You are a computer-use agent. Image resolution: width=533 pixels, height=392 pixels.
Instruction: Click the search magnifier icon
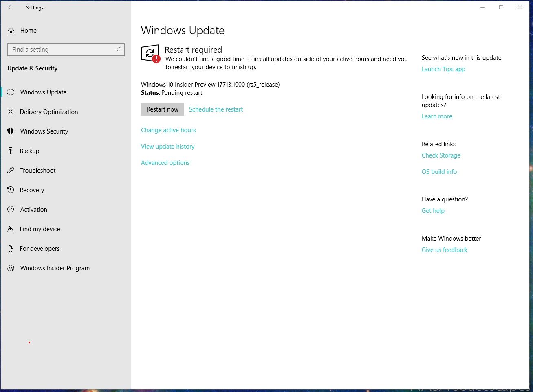pos(119,50)
